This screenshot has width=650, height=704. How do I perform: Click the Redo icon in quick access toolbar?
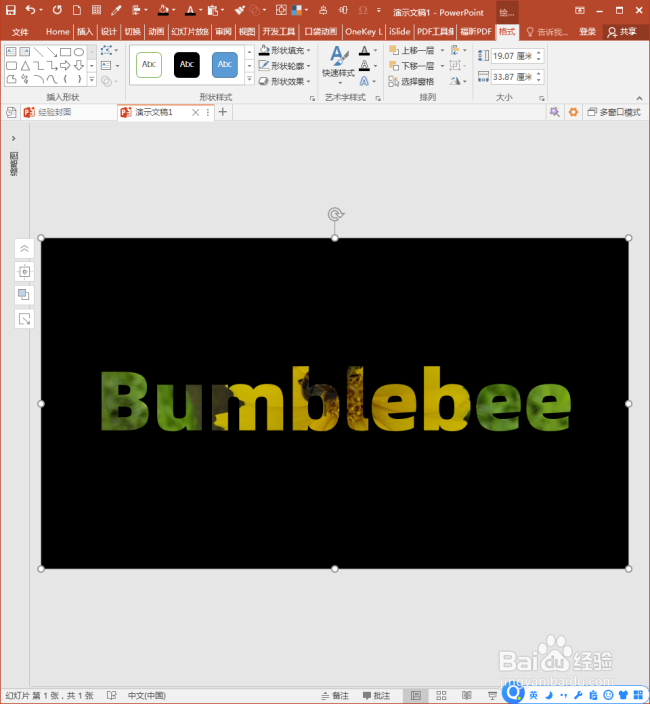57,10
